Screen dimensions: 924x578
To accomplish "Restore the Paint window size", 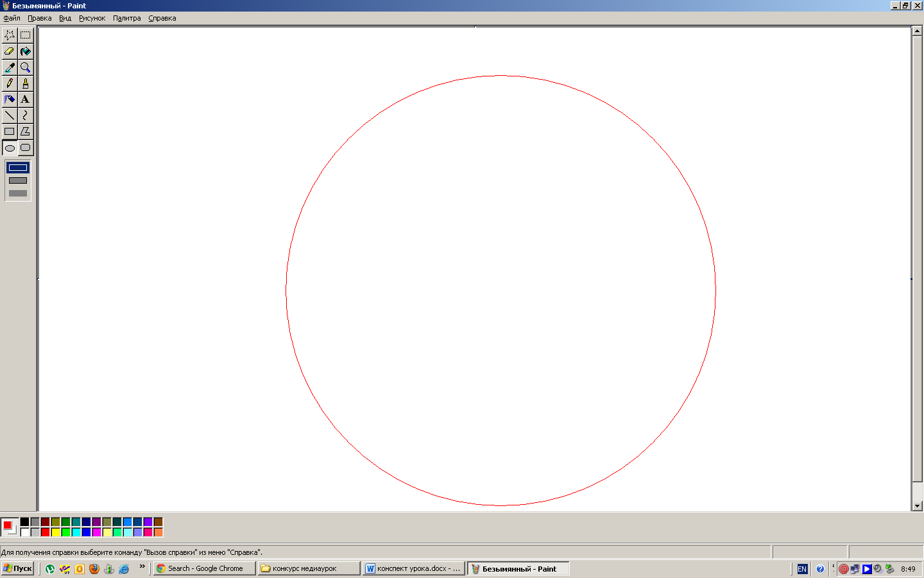I will click(x=905, y=6).
